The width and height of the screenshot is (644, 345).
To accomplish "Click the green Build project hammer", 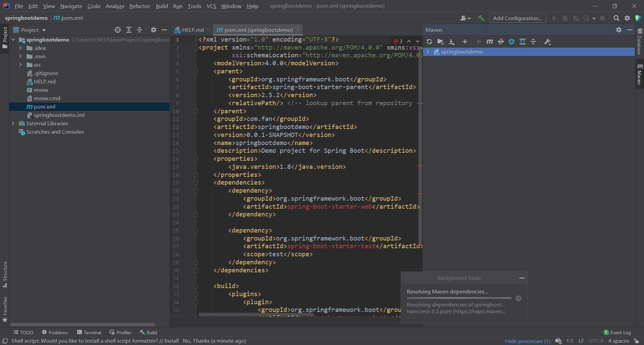I will click(481, 18).
